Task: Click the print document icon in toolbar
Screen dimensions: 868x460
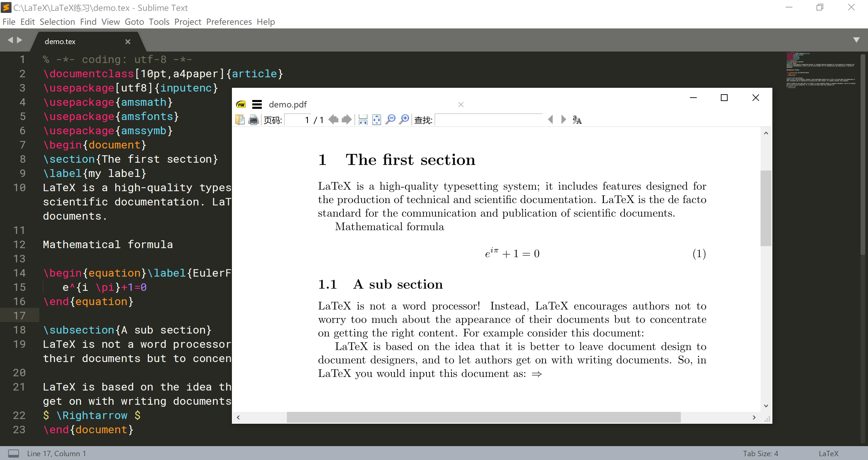Action: (253, 119)
